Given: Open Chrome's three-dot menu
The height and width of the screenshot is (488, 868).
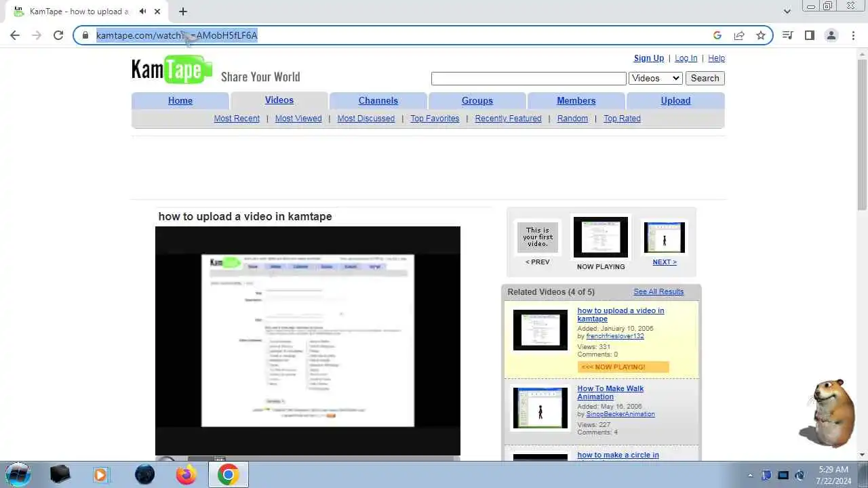Looking at the screenshot, I should point(853,35).
